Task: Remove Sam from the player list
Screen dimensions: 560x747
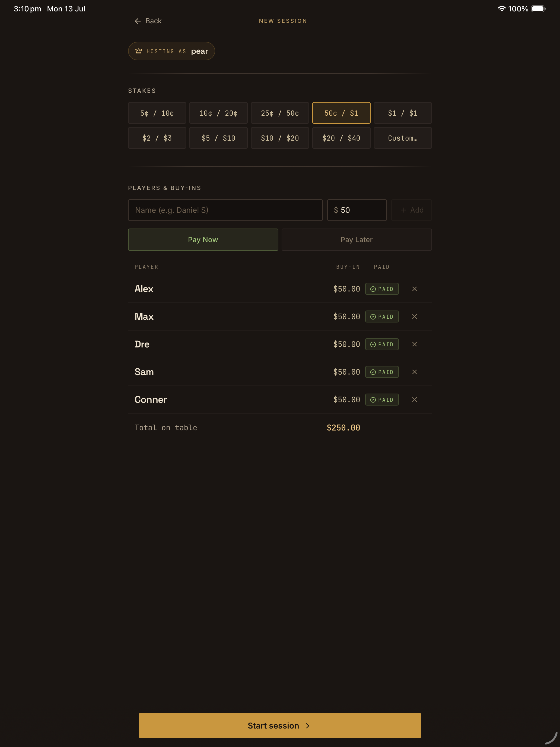Action: [x=415, y=372]
